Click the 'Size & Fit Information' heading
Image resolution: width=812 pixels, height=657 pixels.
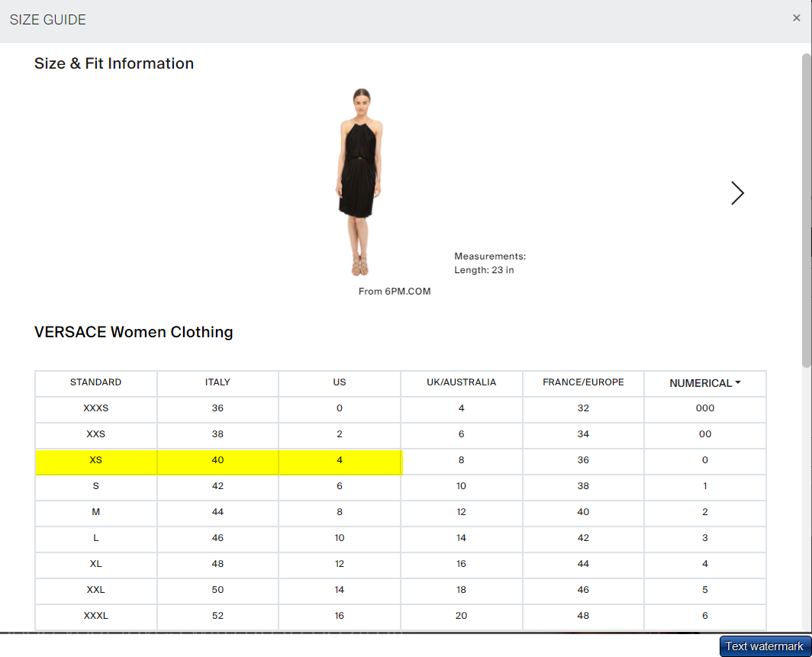(114, 63)
